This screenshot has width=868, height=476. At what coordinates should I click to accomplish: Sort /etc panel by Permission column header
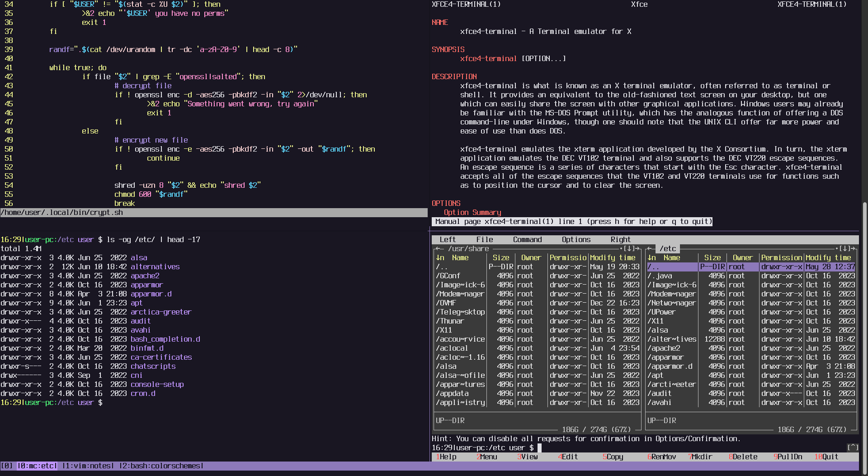tap(782, 257)
